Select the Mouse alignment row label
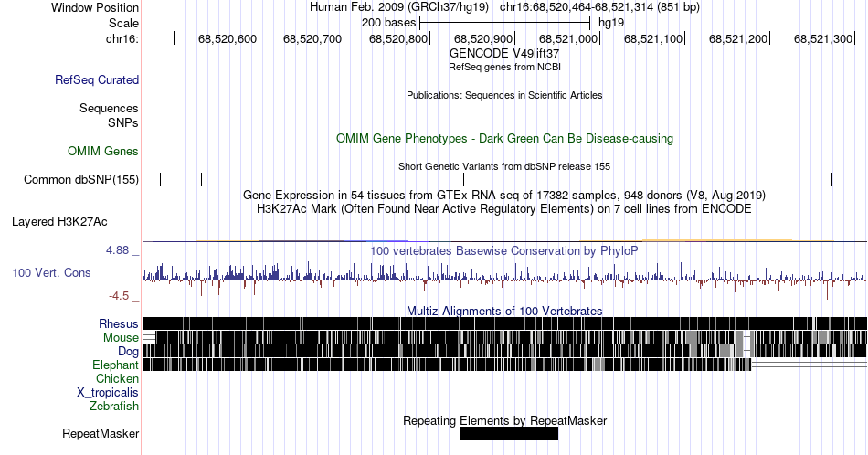Image resolution: width=868 pixels, height=455 pixels. pos(121,338)
